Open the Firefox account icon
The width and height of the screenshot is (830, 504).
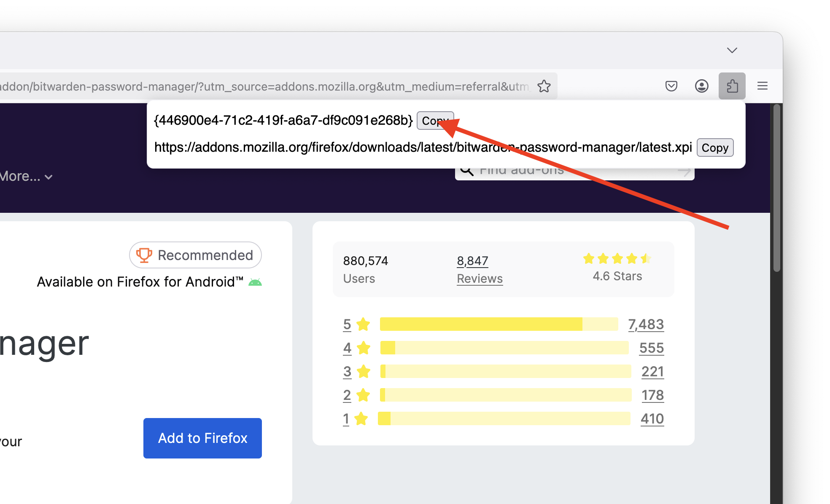click(x=702, y=86)
